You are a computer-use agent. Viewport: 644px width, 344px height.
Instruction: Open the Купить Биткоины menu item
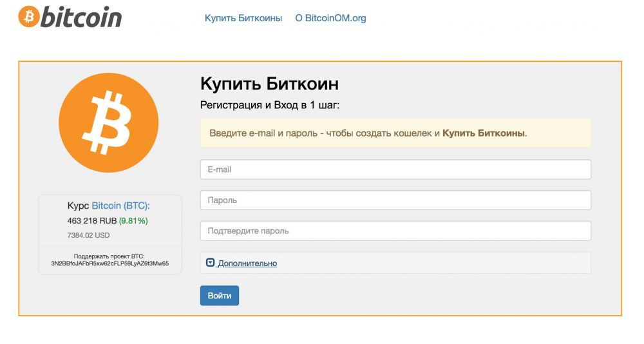point(243,18)
